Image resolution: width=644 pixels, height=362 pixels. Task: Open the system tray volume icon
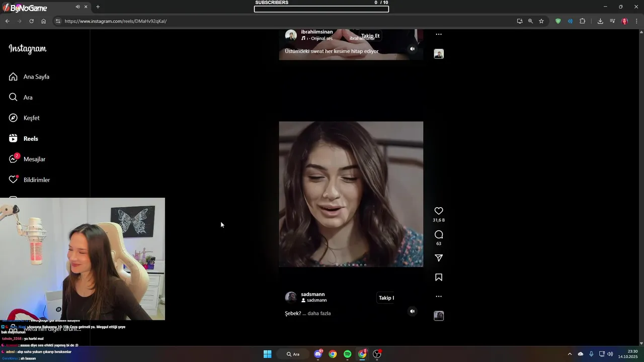(x=610, y=354)
